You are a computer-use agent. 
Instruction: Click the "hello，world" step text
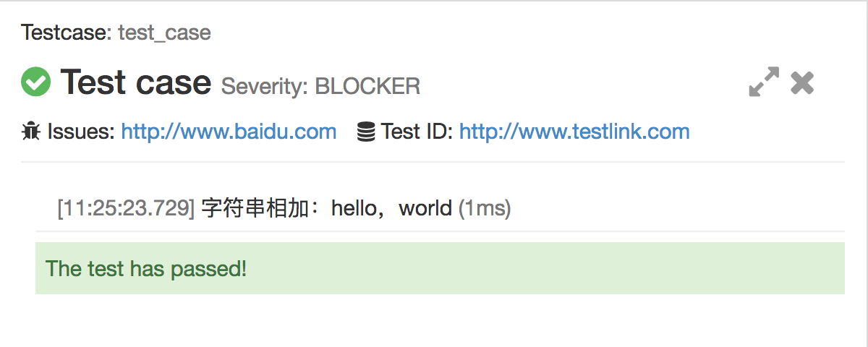click(391, 209)
